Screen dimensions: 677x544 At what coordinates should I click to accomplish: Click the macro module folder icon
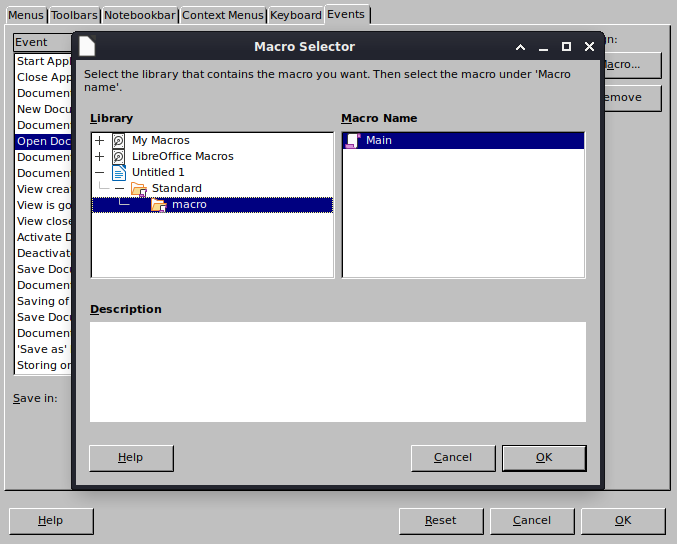159,205
